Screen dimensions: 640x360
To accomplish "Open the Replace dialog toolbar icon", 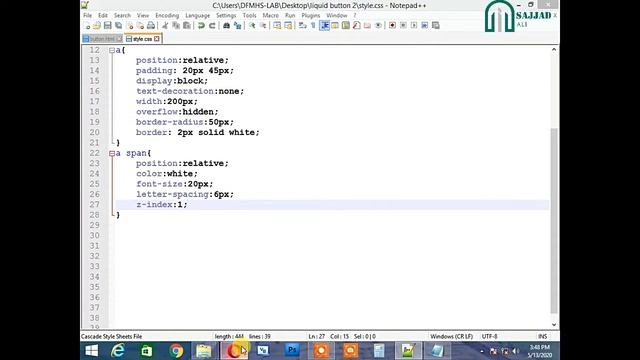I will pyautogui.click(x=237, y=25).
